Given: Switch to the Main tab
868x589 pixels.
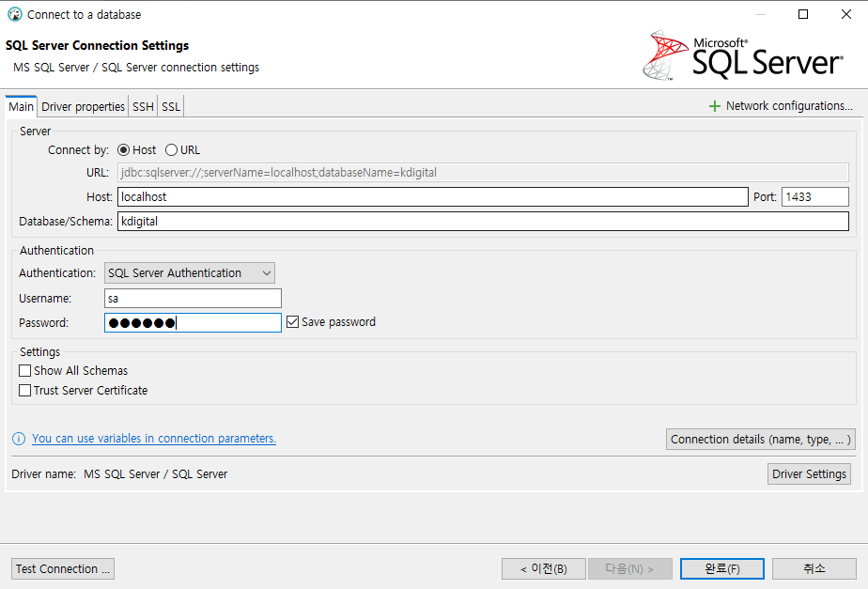Looking at the screenshot, I should pos(21,106).
